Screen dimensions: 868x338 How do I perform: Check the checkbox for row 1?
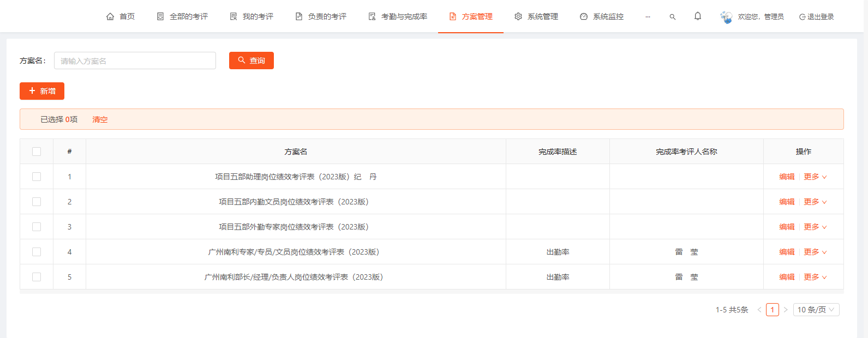click(x=37, y=177)
